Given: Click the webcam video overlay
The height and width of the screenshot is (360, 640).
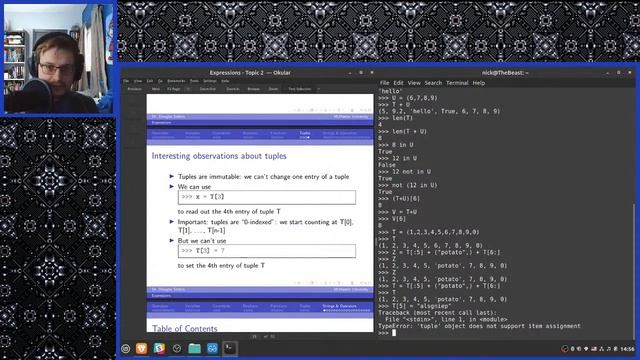Looking at the screenshot, I should [58, 58].
